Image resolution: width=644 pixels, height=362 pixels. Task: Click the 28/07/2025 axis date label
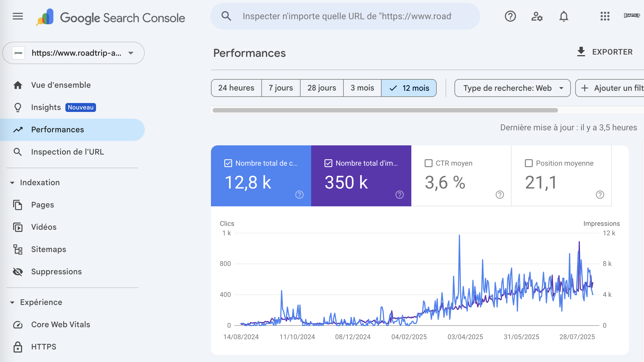577,337
